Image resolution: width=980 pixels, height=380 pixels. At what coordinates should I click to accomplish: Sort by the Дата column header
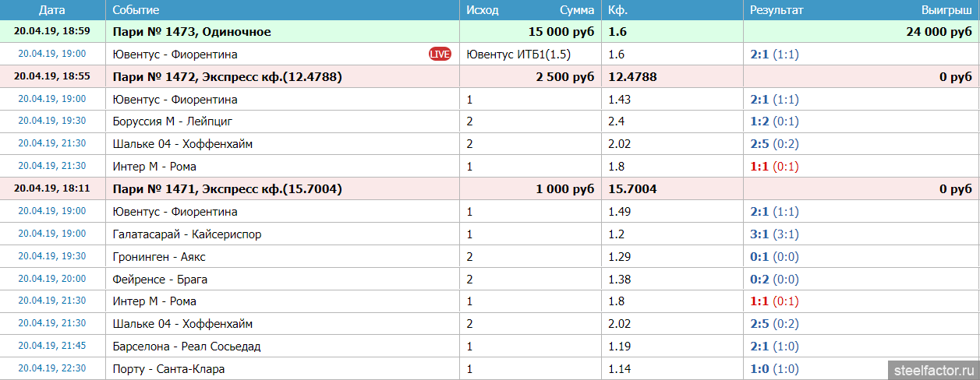pyautogui.click(x=52, y=10)
